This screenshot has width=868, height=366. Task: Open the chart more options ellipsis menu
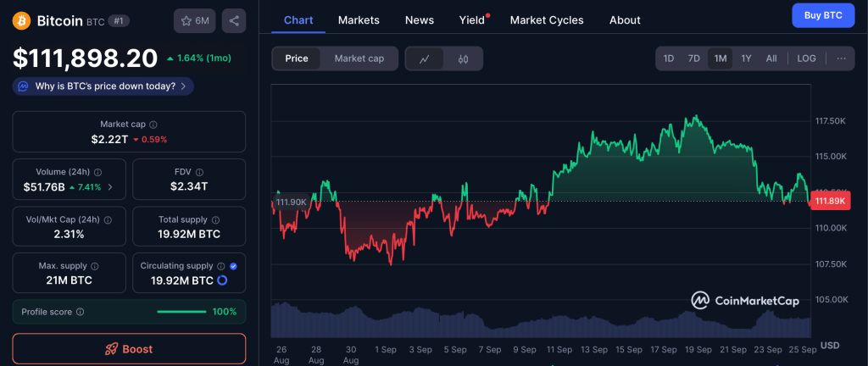tap(841, 58)
